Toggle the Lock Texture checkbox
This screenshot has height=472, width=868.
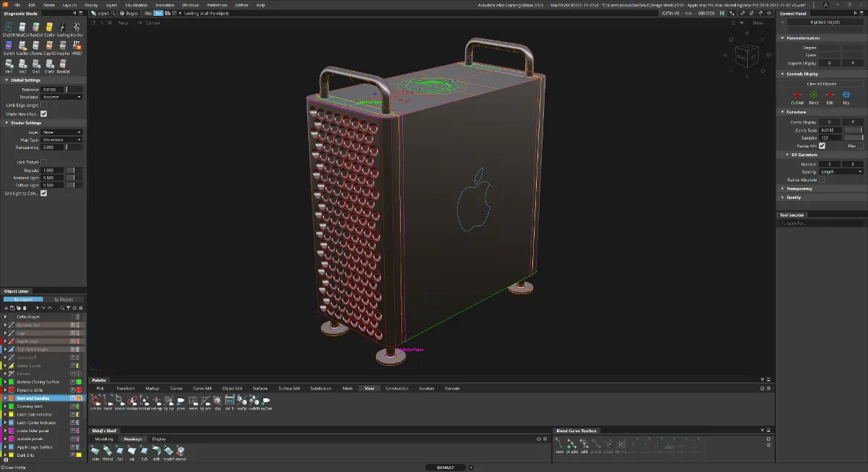[43, 162]
